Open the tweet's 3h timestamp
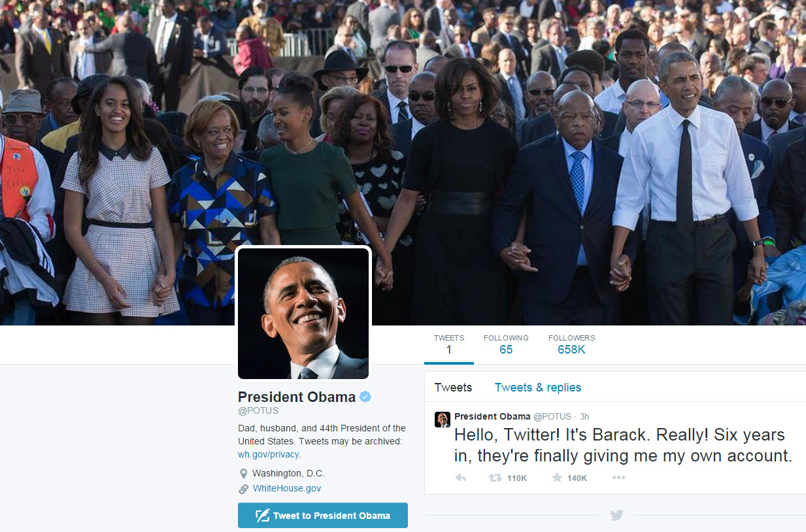 (x=584, y=416)
